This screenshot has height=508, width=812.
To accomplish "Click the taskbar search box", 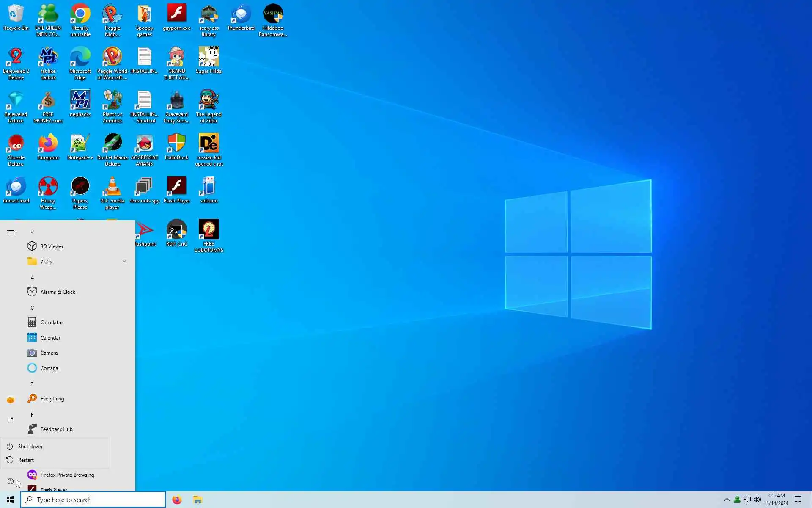I will 93,500.
